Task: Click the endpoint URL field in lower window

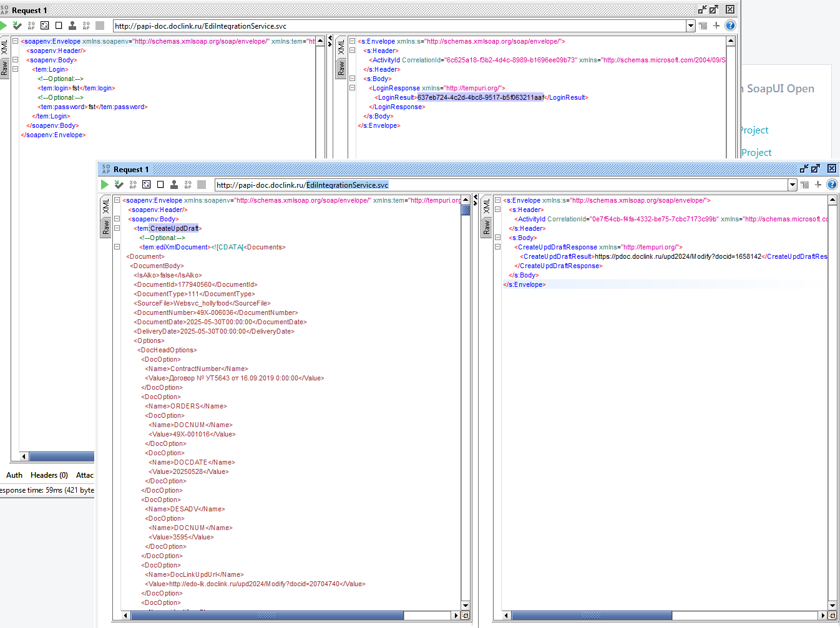Action: tap(501, 185)
